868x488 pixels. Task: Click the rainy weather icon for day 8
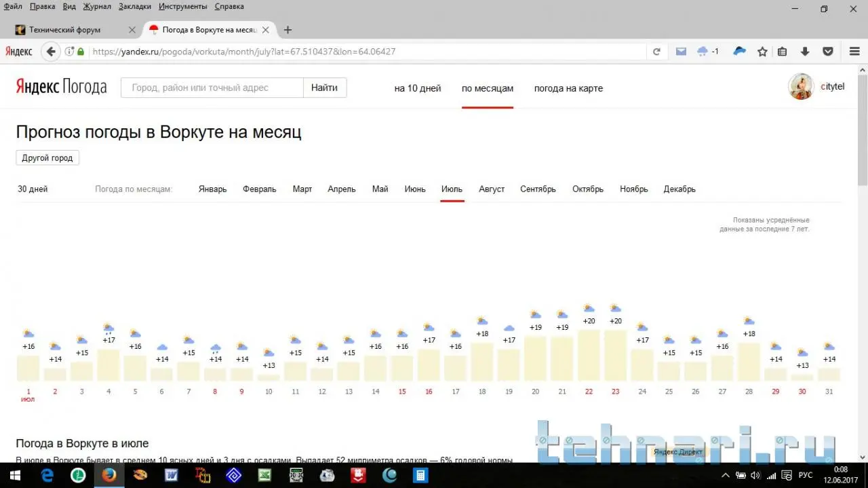click(216, 349)
